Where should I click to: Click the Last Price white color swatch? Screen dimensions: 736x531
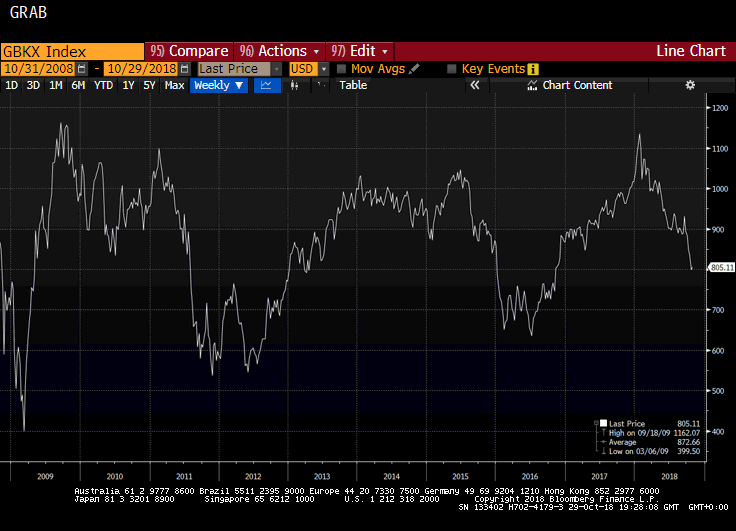[604, 423]
